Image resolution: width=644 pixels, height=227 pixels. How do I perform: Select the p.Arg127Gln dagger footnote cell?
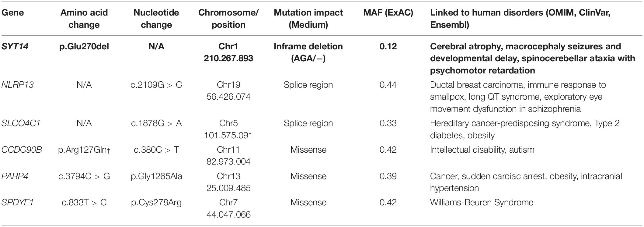click(84, 150)
